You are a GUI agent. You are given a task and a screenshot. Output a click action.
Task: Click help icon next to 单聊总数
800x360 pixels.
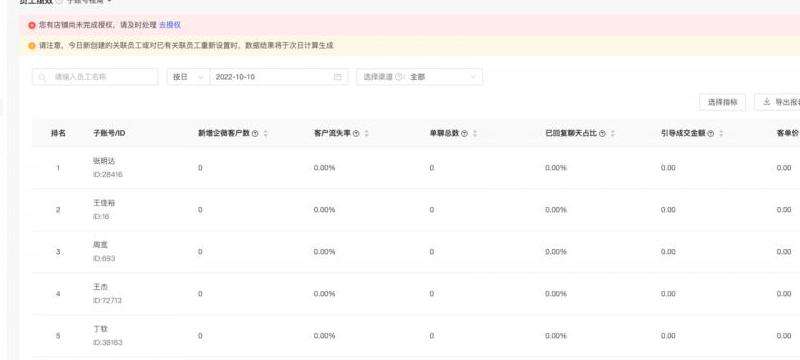click(464, 134)
